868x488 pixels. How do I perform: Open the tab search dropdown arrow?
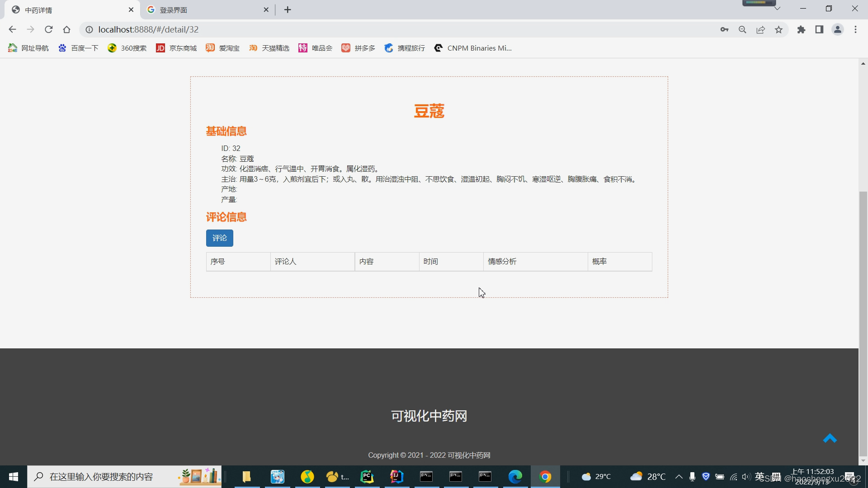(777, 8)
